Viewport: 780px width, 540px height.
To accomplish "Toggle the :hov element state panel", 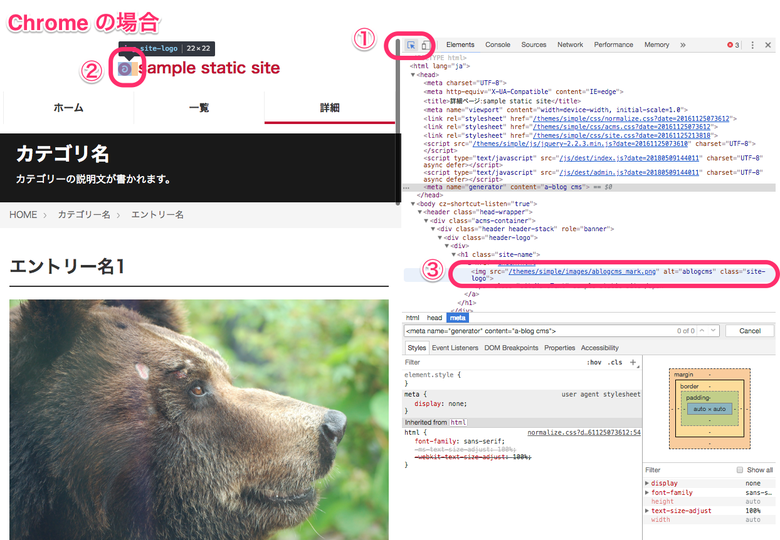I will pos(594,362).
